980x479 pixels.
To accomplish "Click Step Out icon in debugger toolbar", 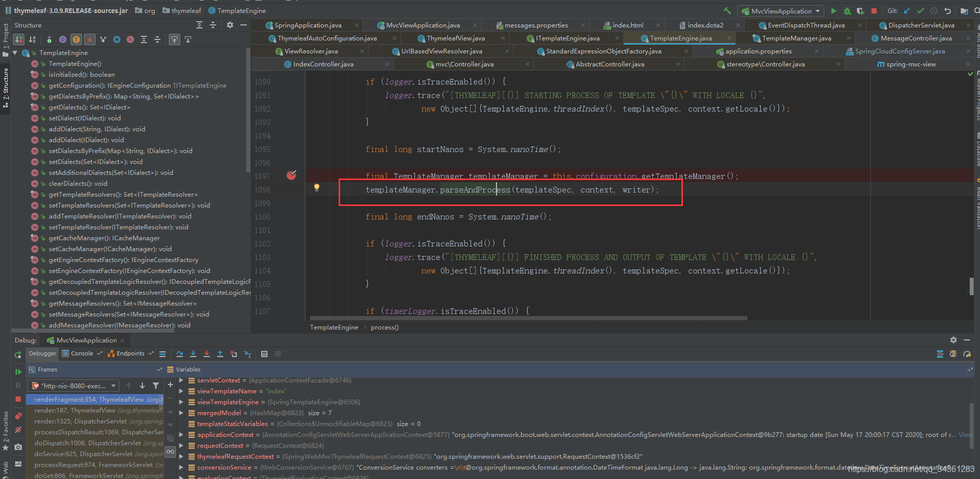I will 220,354.
